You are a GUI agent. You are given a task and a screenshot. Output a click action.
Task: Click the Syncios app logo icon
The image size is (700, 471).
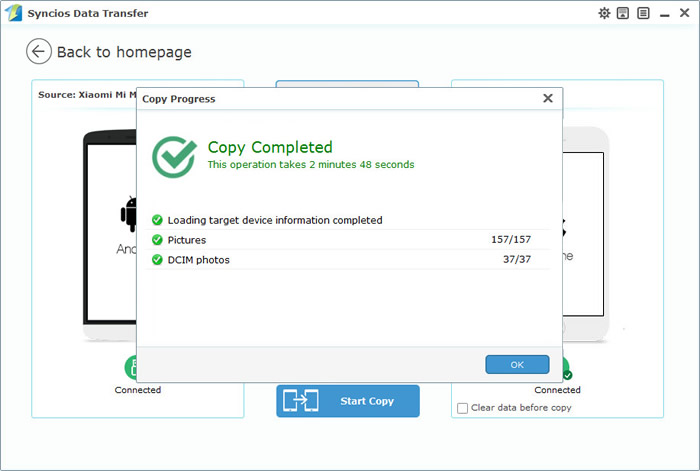tap(13, 13)
